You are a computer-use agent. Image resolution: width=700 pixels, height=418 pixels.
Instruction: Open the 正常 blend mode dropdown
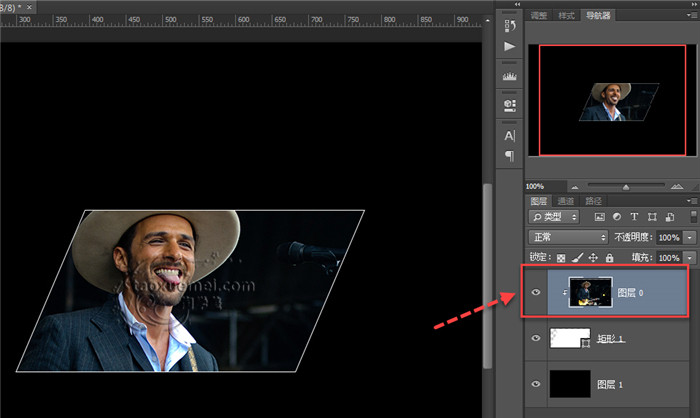click(x=568, y=237)
